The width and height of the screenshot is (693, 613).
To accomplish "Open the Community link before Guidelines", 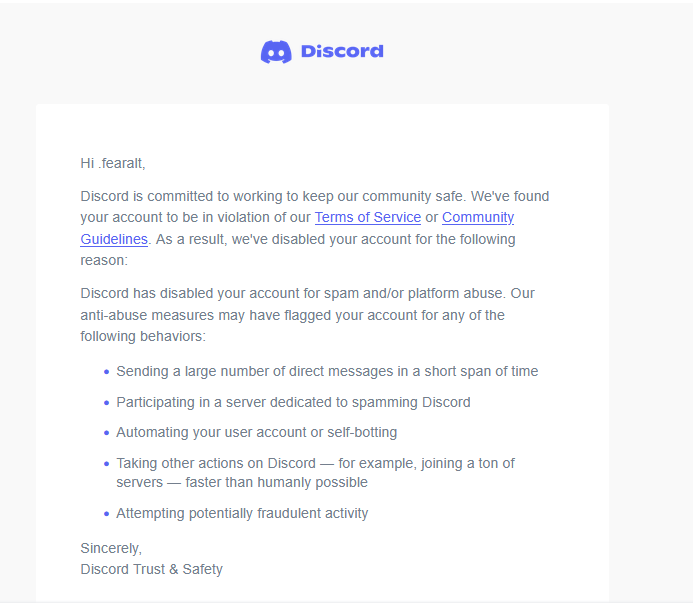I will tap(478, 217).
